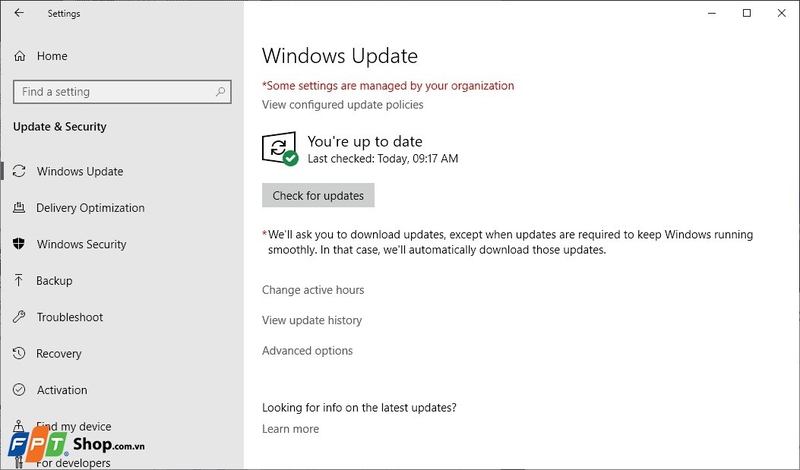The width and height of the screenshot is (800, 470).
Task: Click the 'You're up to date' status text
Action: 365,141
